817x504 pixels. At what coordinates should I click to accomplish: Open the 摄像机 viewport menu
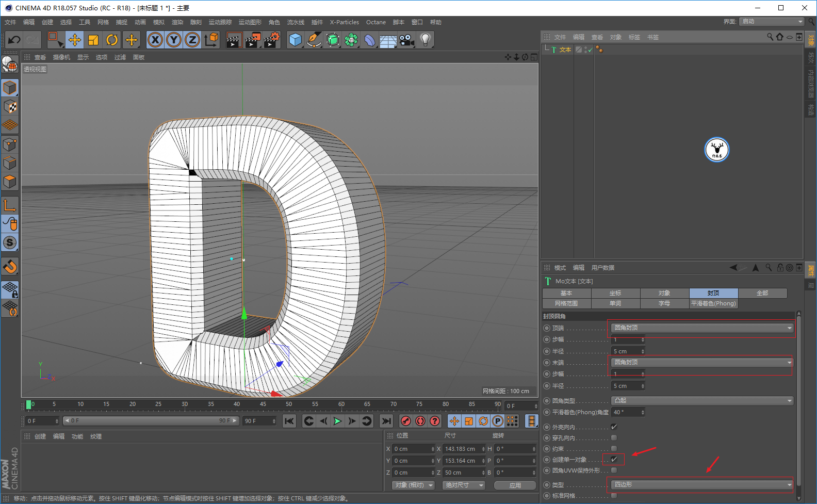pyautogui.click(x=61, y=57)
